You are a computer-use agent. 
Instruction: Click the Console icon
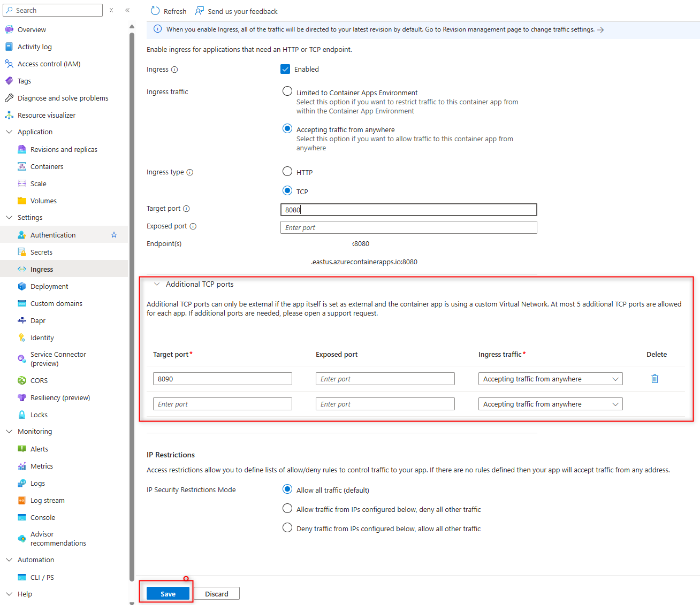[22, 517]
